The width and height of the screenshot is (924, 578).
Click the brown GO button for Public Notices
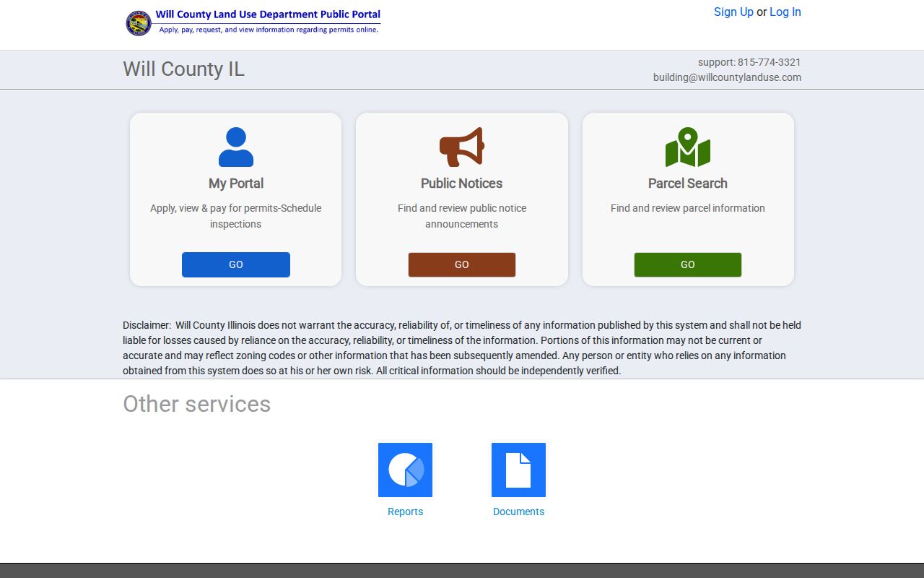pos(462,264)
